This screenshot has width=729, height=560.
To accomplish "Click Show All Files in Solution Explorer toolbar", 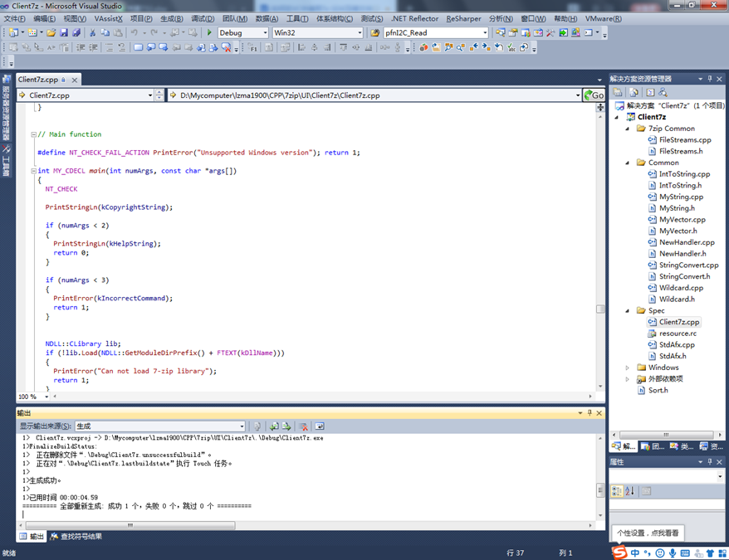I will click(x=634, y=92).
